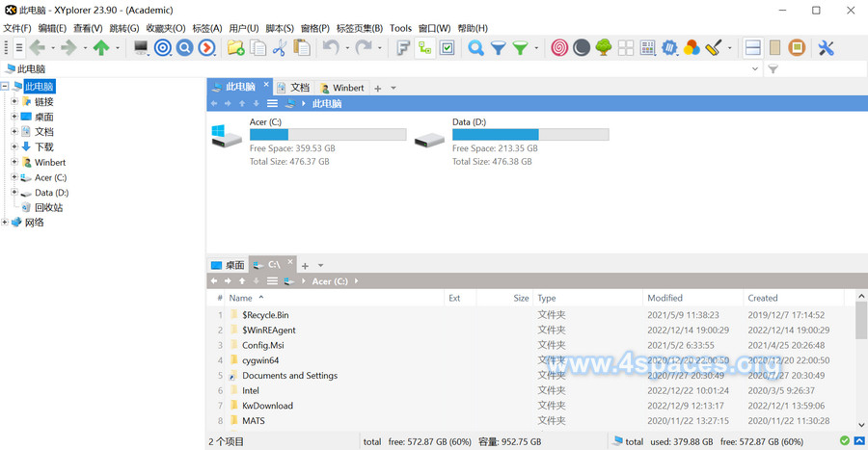Toggle Dual Pane layout button
The image size is (868, 450).
(x=753, y=47)
